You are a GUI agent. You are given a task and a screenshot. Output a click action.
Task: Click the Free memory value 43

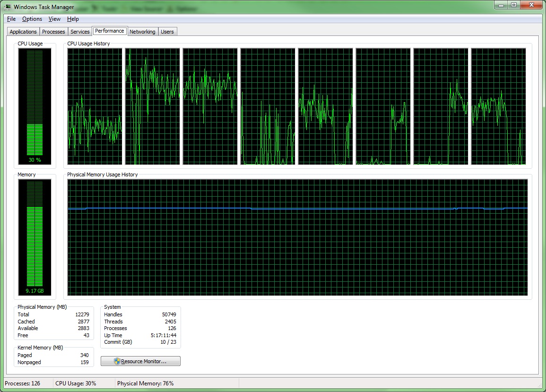coord(87,335)
